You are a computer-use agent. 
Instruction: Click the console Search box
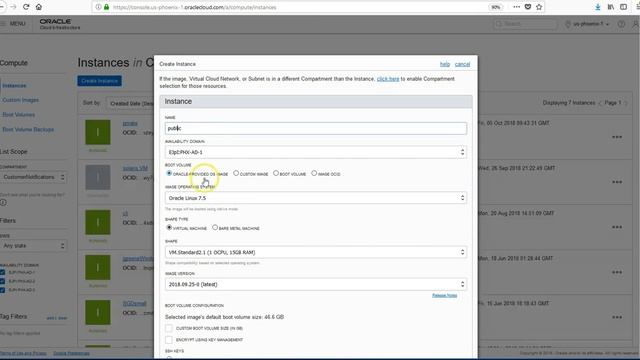(525, 24)
